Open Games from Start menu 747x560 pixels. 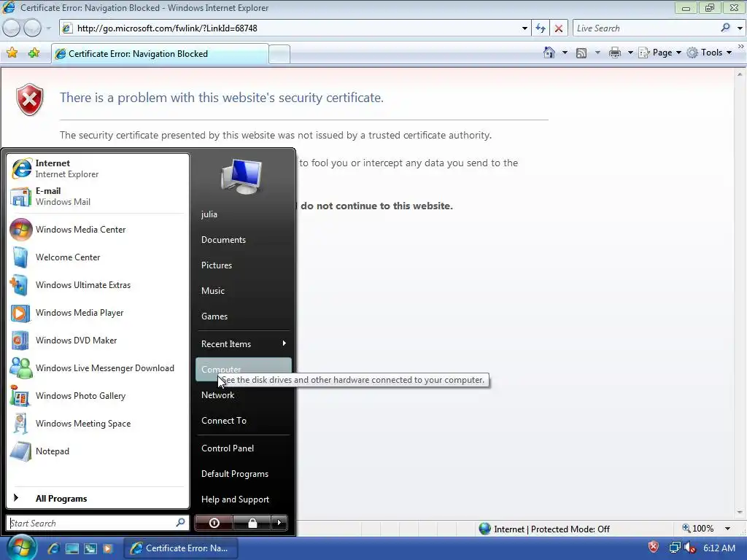tap(243, 316)
